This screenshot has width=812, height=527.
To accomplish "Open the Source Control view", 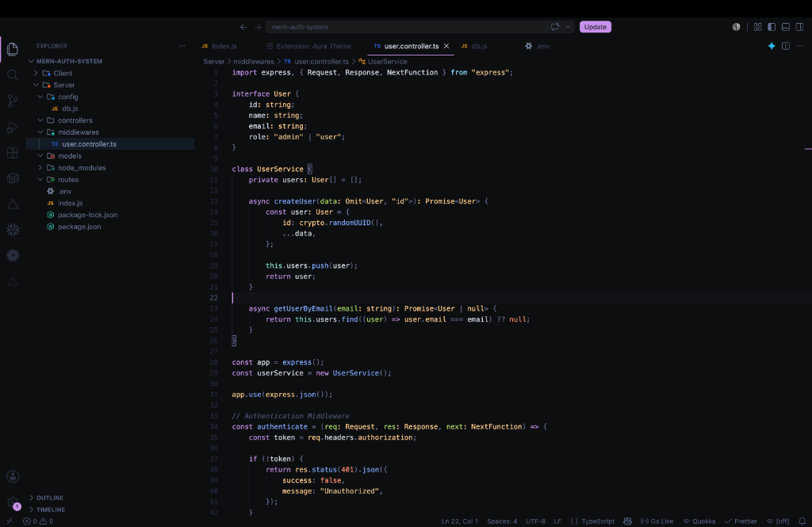I will point(13,101).
